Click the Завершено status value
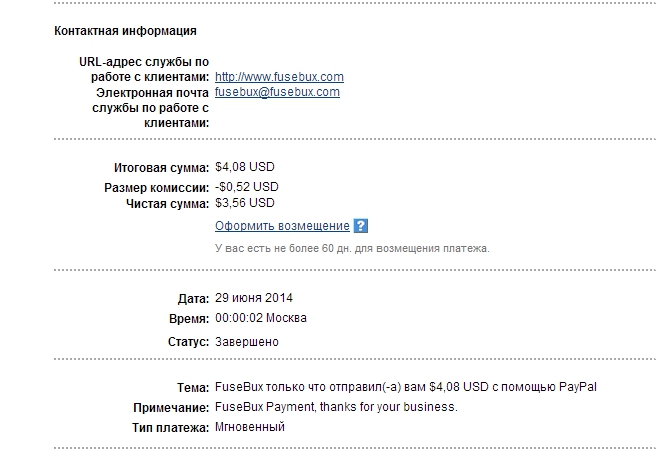The width and height of the screenshot is (670, 456). point(247,342)
